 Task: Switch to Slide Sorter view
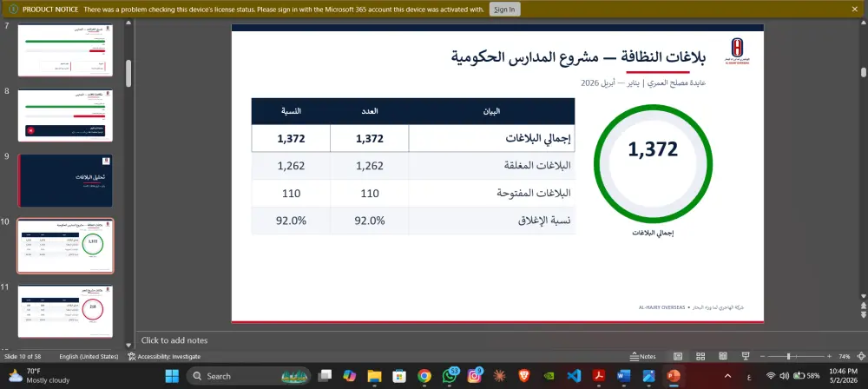point(700,356)
